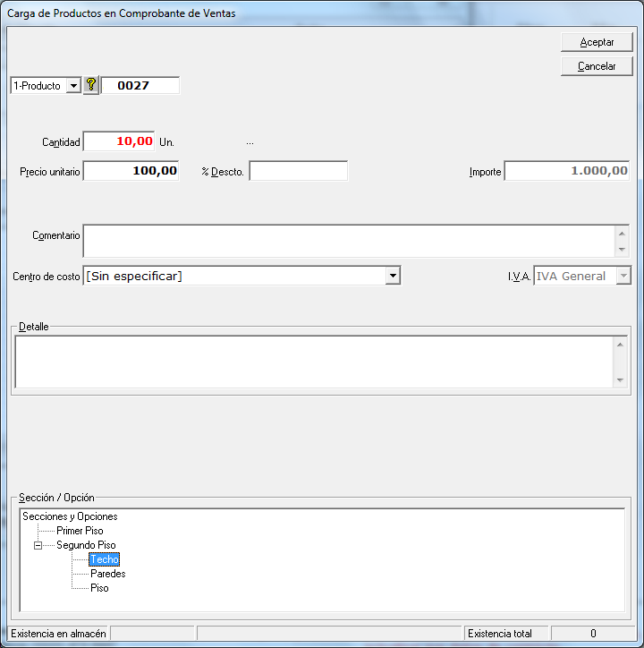Open the Centro de costo dropdown
The height and width of the screenshot is (648, 644).
(392, 277)
